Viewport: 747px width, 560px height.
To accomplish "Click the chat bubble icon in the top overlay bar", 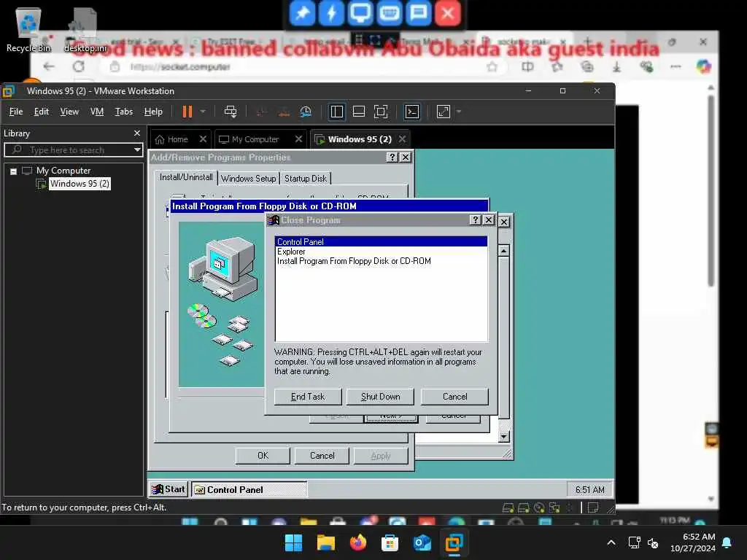I will point(418,13).
